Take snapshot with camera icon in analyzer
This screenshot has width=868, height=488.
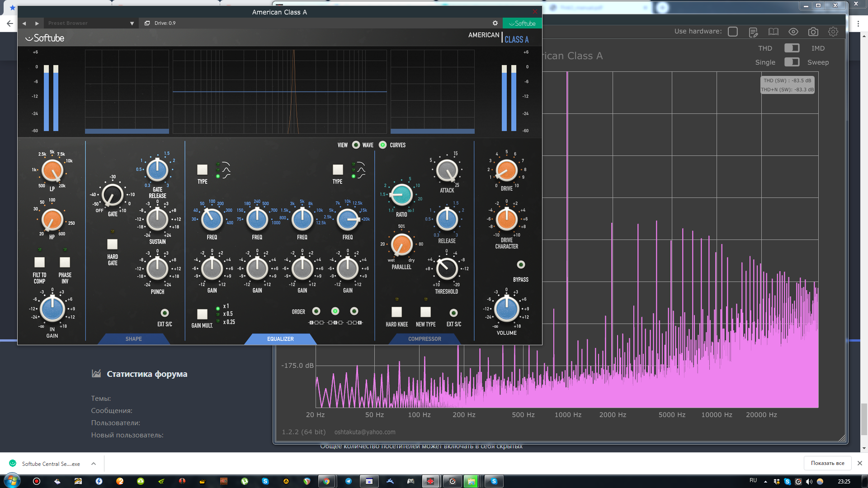(813, 32)
